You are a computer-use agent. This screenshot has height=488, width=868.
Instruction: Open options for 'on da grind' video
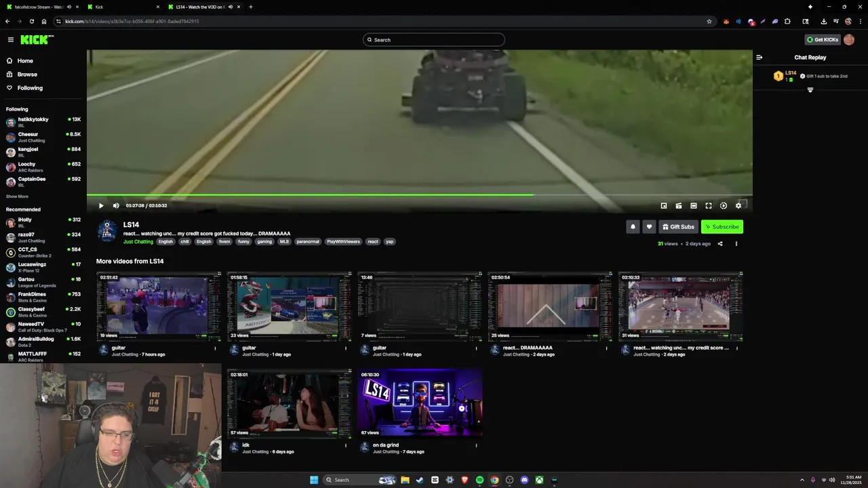click(x=476, y=445)
